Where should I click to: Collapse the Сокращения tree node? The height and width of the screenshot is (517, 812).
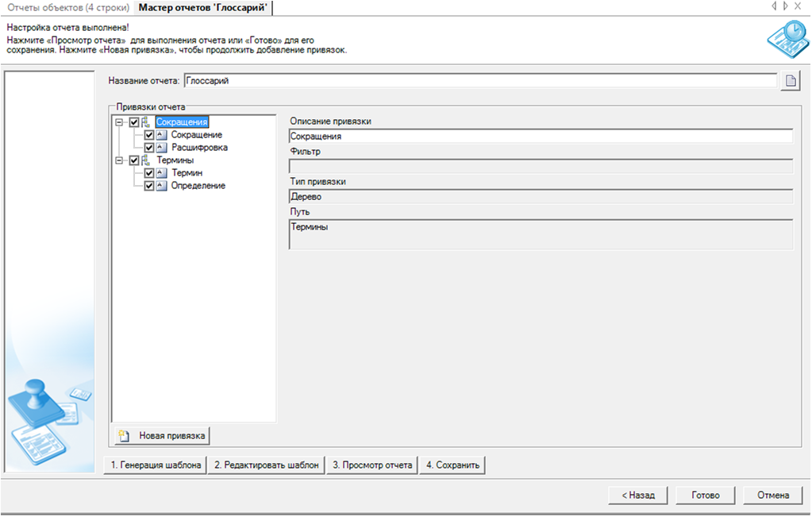coord(119,122)
